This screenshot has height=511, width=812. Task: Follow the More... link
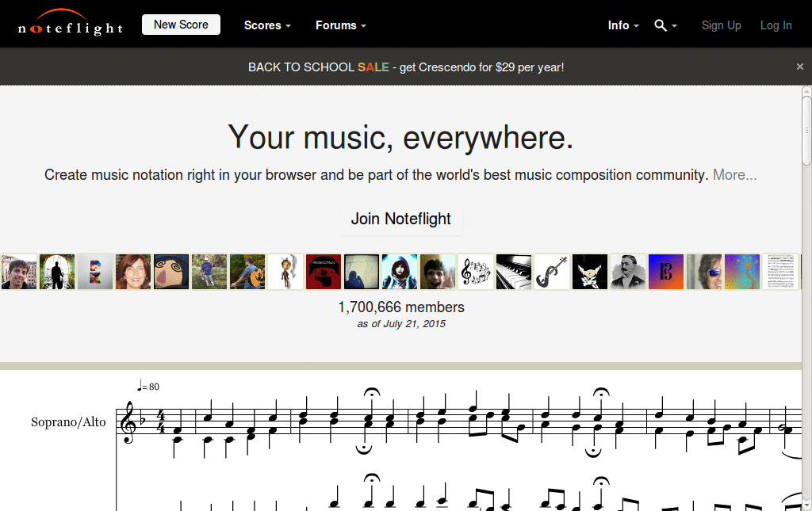(x=734, y=175)
